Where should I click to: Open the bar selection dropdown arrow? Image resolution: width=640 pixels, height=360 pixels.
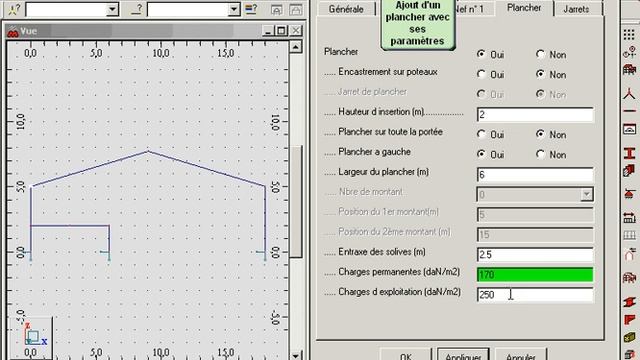233,9
